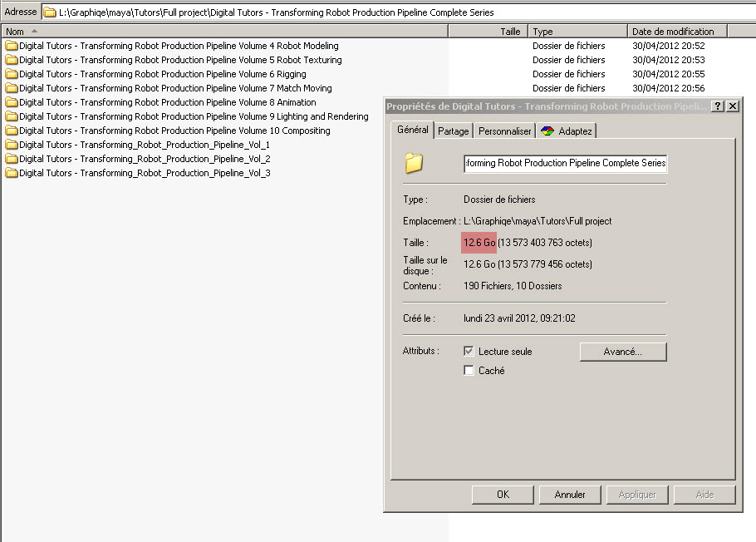Viewport: 756px width, 542px height.
Task: Click folder icon of Volume 6 Rigging
Action: click(x=12, y=74)
